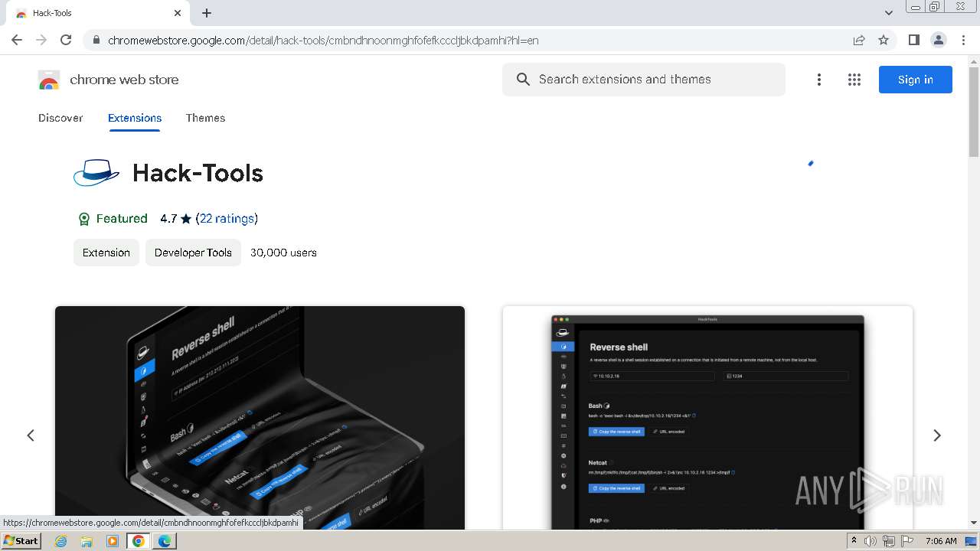This screenshot has width=980, height=551.
Task: Bookmark this tab with the star icon
Action: [x=884, y=40]
